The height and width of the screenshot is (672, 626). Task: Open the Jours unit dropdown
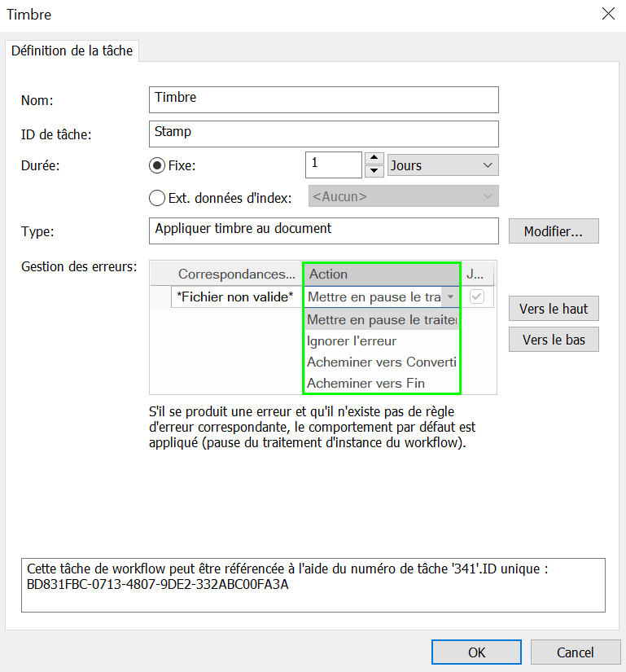point(443,165)
